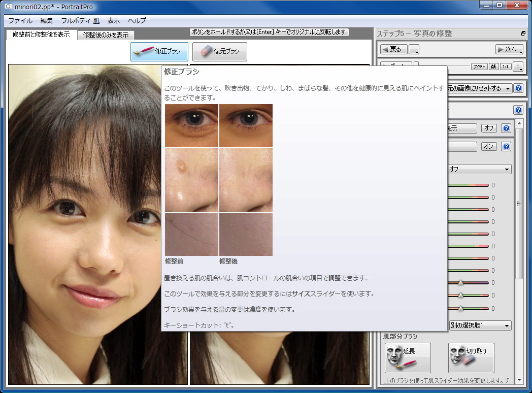Viewport: 532px width, 393px height.
Task: Toggle the オン button
Action: click(x=489, y=146)
